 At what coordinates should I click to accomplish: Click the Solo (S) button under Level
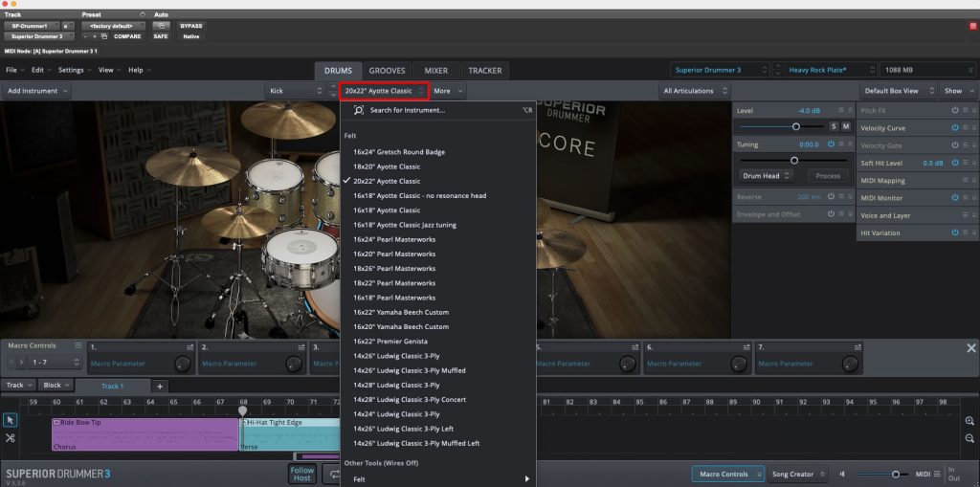(x=834, y=126)
